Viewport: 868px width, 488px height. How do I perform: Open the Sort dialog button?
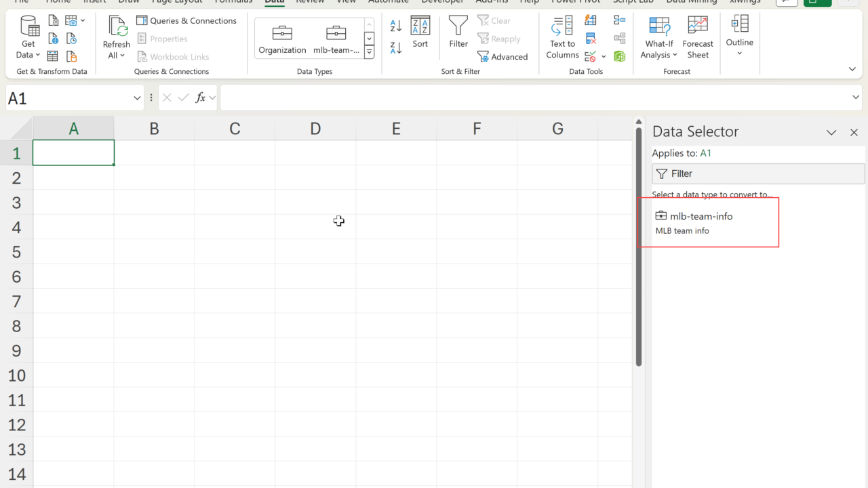(x=420, y=33)
